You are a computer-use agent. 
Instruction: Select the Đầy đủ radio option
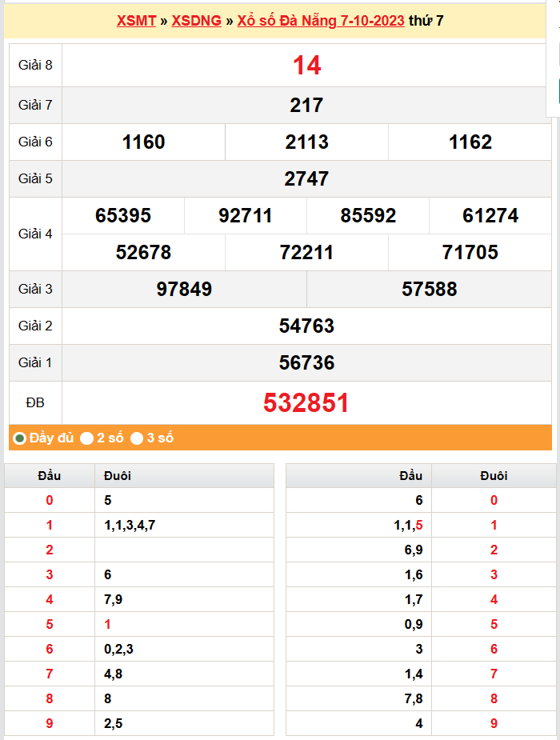click(x=20, y=438)
